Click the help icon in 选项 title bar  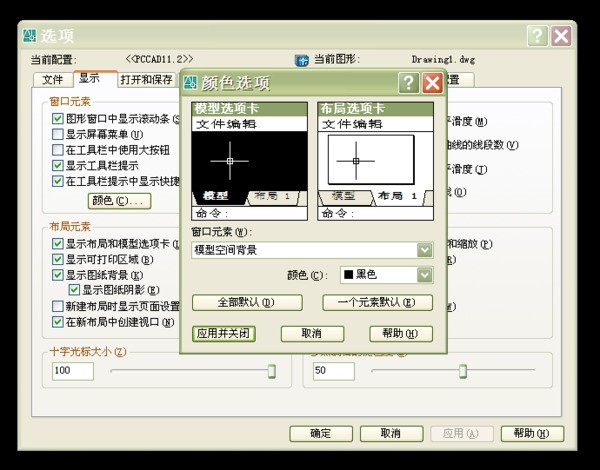pyautogui.click(x=538, y=35)
